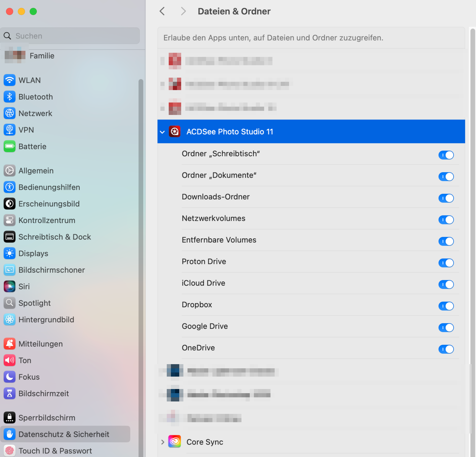Screen dimensions: 476x457
Task: Choose Bildschirmzeit label in the sidebar
Action: pyautogui.click(x=44, y=393)
